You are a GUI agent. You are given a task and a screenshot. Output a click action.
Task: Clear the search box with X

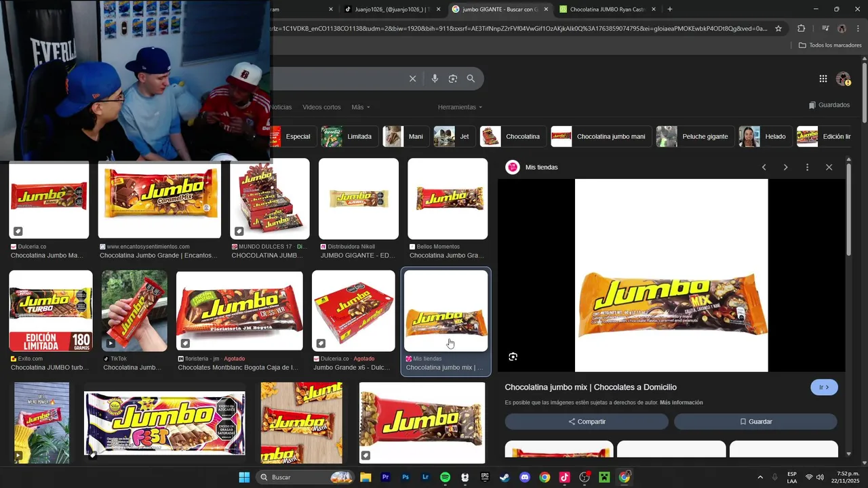(412, 79)
